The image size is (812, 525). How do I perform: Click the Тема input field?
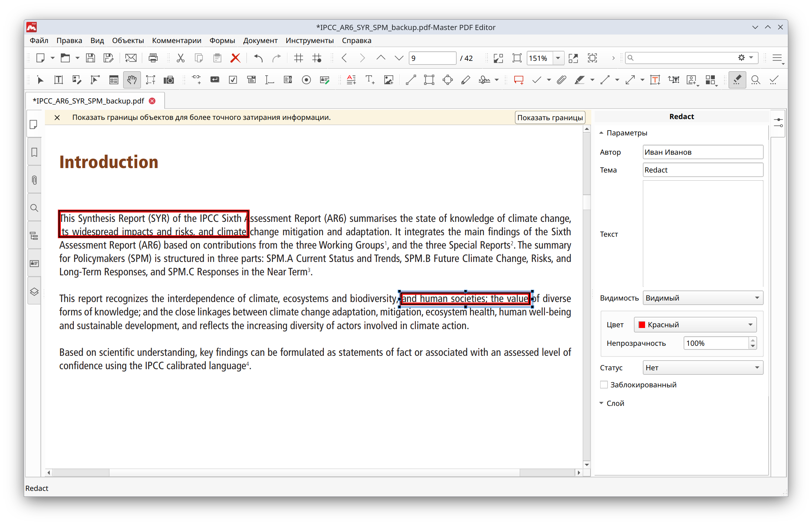(x=703, y=170)
